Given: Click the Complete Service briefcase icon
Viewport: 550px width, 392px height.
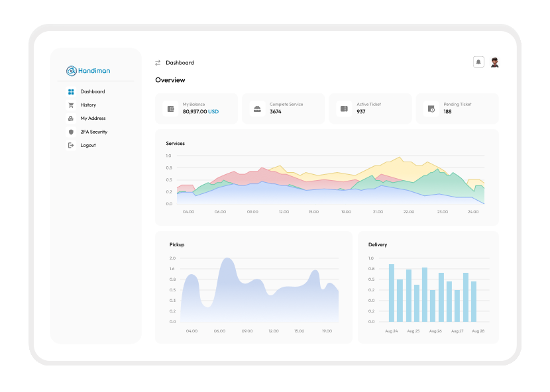Looking at the screenshot, I should (x=258, y=109).
